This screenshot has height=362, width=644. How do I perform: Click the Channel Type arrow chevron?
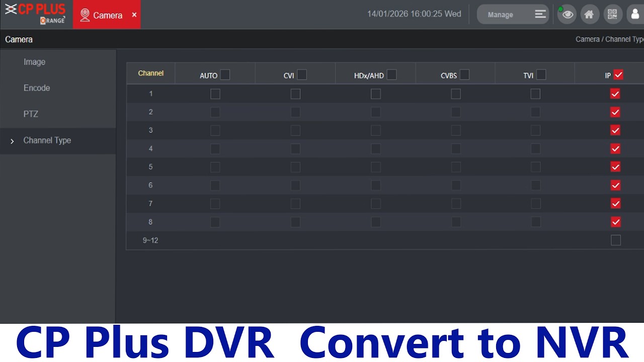coord(12,141)
